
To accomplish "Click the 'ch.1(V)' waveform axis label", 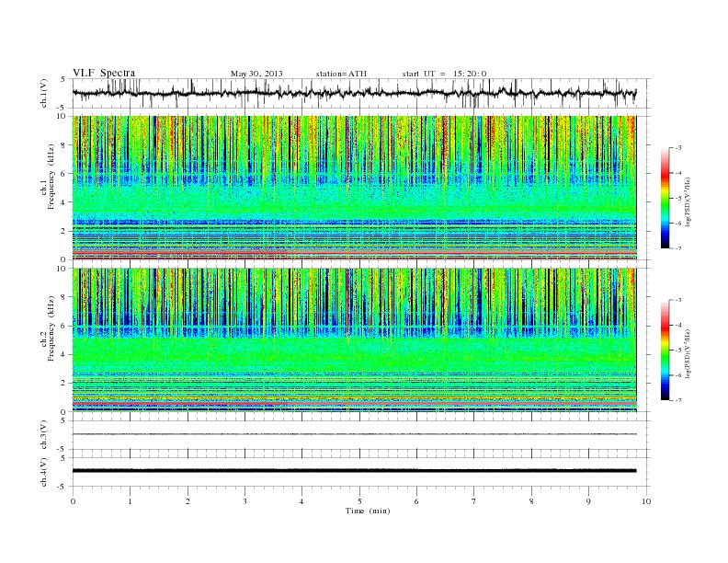I will point(44,93).
